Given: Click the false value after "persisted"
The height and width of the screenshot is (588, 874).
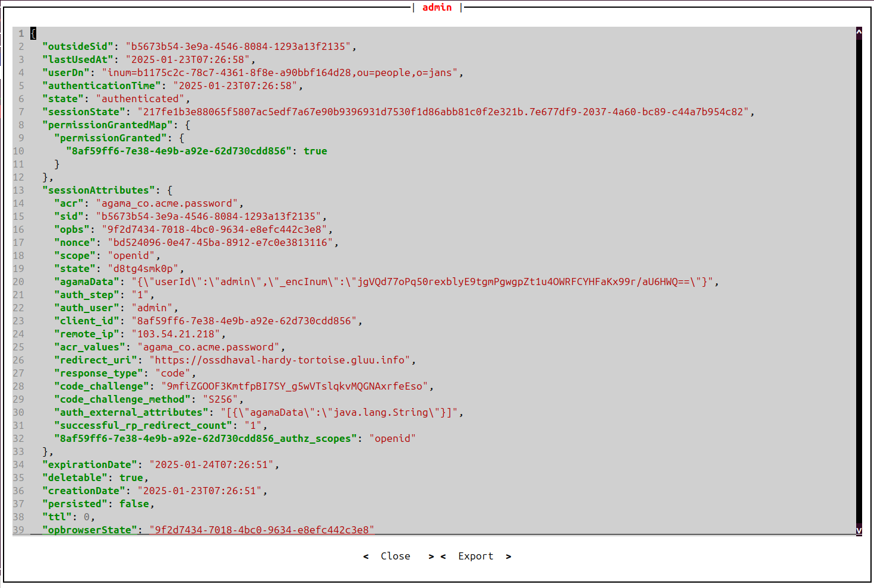Looking at the screenshot, I should click(x=134, y=504).
